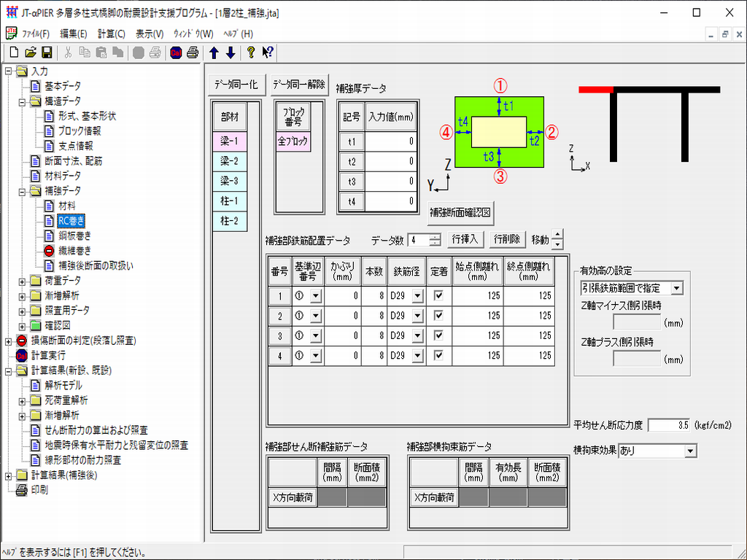This screenshot has width=747, height=560.
Task: Open the 表示(V) menu
Action: click(x=150, y=34)
